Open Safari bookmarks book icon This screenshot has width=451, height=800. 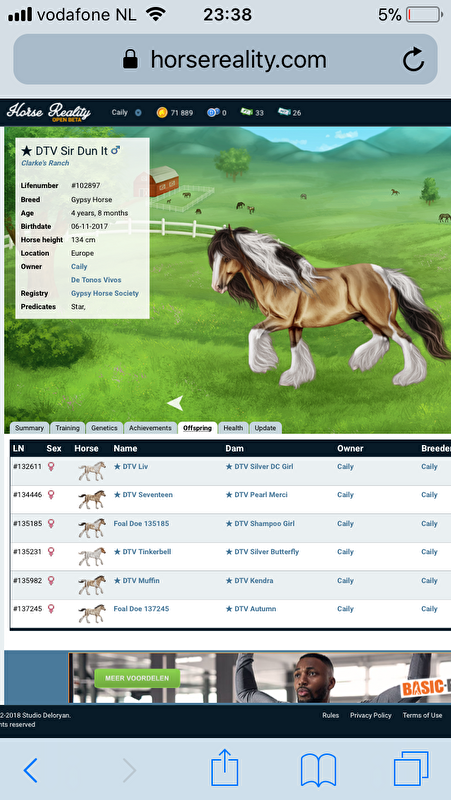point(318,770)
